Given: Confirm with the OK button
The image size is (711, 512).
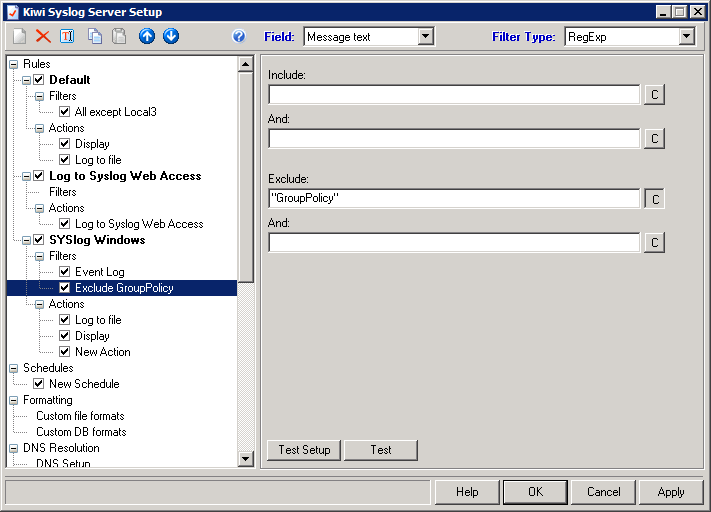Looking at the screenshot, I should coord(535,492).
